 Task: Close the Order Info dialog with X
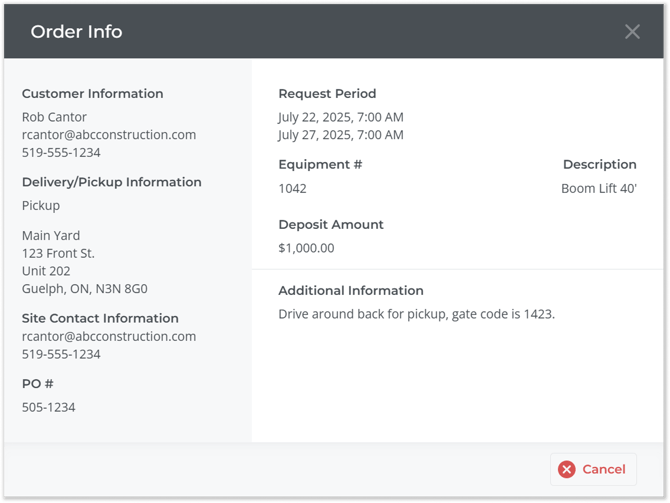click(632, 32)
